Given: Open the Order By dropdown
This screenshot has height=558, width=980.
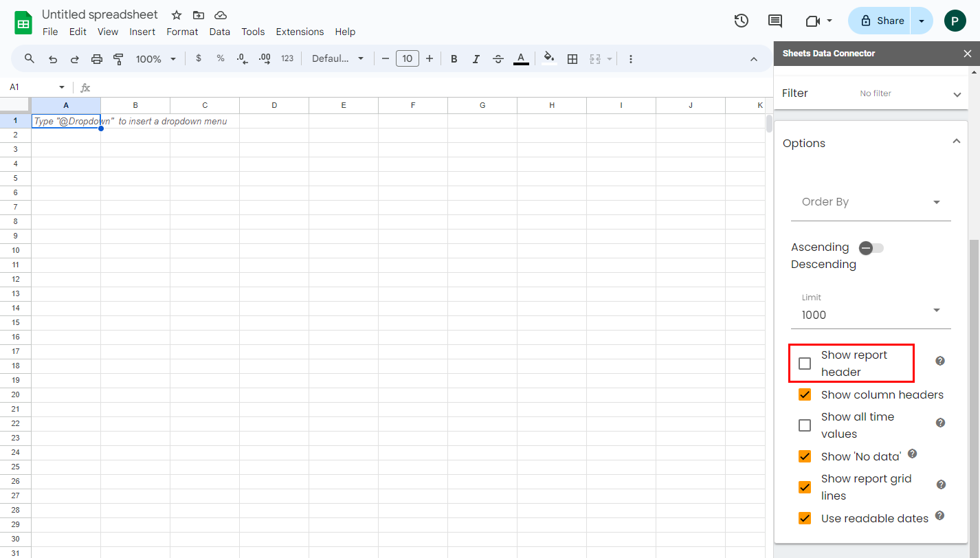Looking at the screenshot, I should (x=870, y=202).
